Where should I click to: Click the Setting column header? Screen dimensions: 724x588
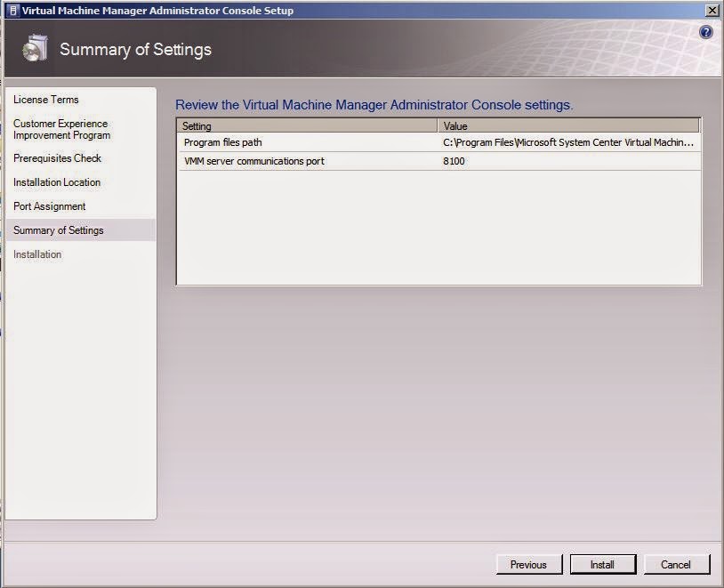coord(307,125)
